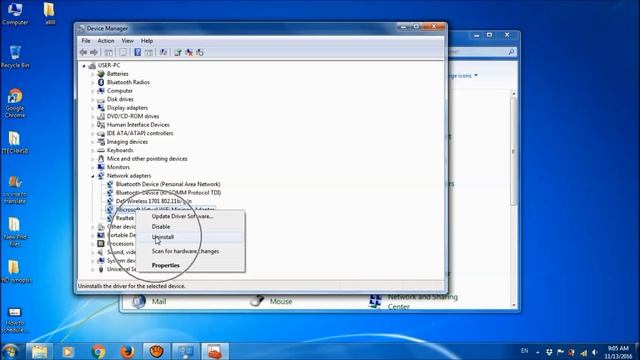Click the red X Uninstall toolbar icon
Image resolution: width=640 pixels, height=360 pixels.
tap(189, 52)
